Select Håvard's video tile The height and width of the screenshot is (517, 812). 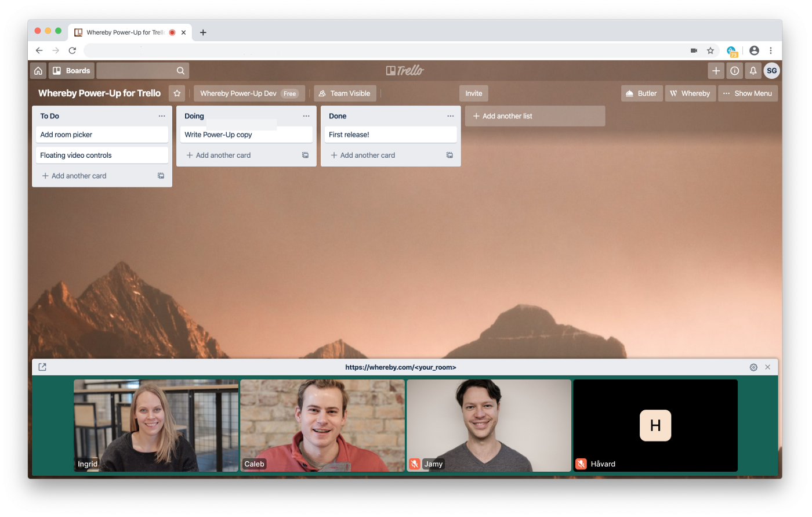(655, 425)
